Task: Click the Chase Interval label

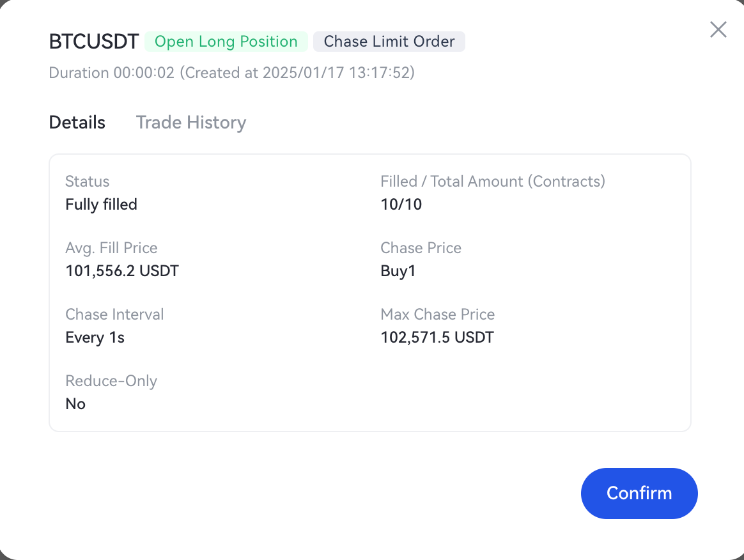Action: (114, 315)
